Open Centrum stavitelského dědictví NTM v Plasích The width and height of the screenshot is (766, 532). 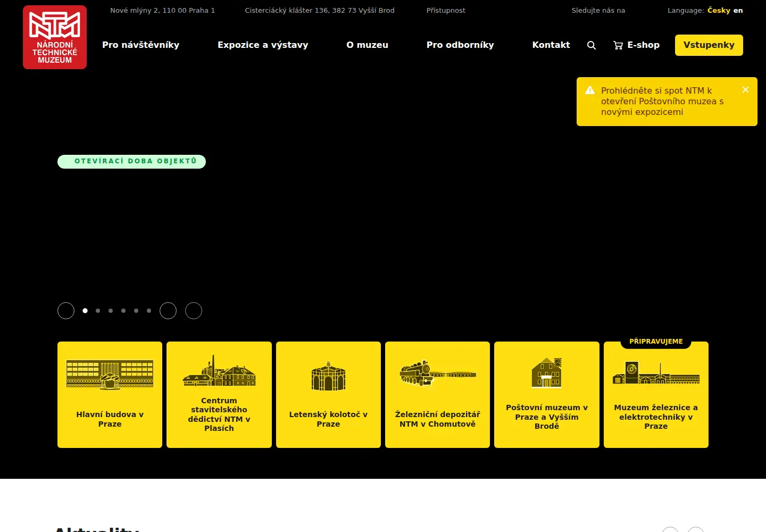tap(219, 395)
